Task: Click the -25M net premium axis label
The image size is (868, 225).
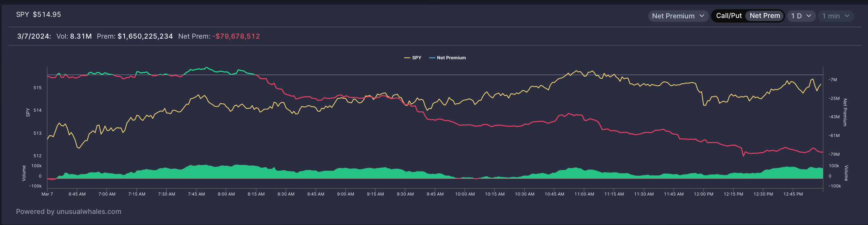Action: [x=834, y=98]
